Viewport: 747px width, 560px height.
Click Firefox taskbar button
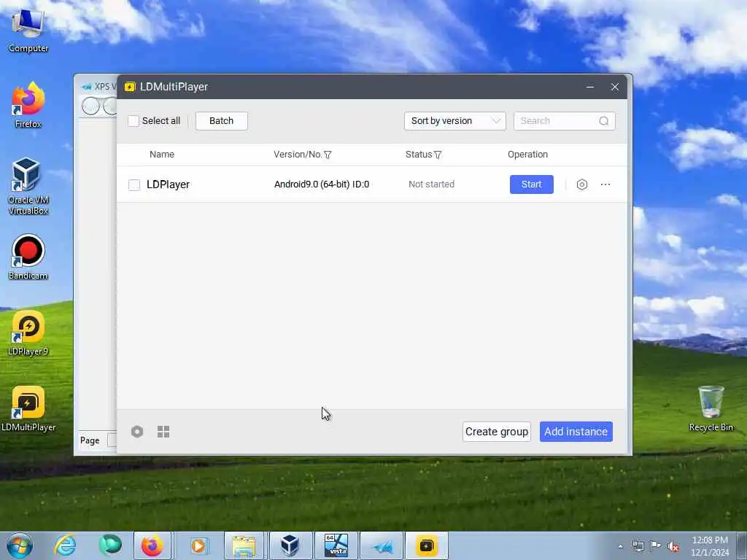click(x=152, y=545)
